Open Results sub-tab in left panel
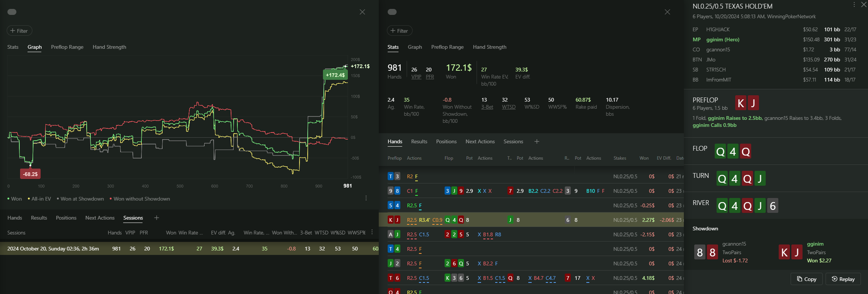Image resolution: width=868 pixels, height=294 pixels. pos(39,218)
